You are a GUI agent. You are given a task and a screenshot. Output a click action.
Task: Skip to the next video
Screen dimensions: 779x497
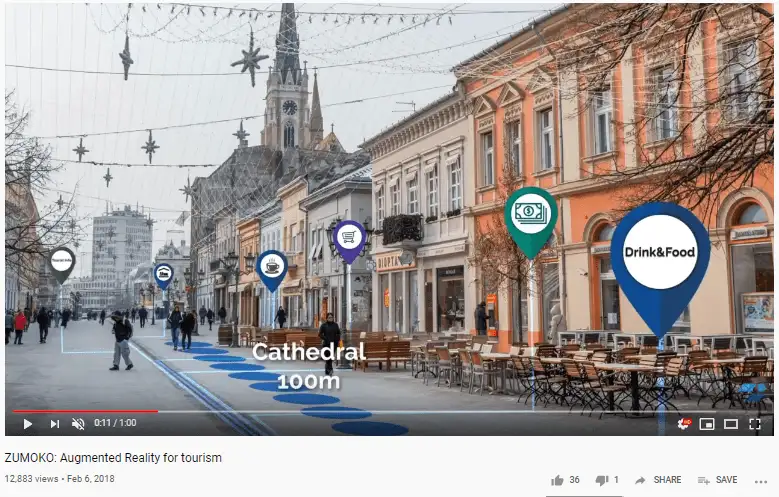pyautogui.click(x=55, y=424)
